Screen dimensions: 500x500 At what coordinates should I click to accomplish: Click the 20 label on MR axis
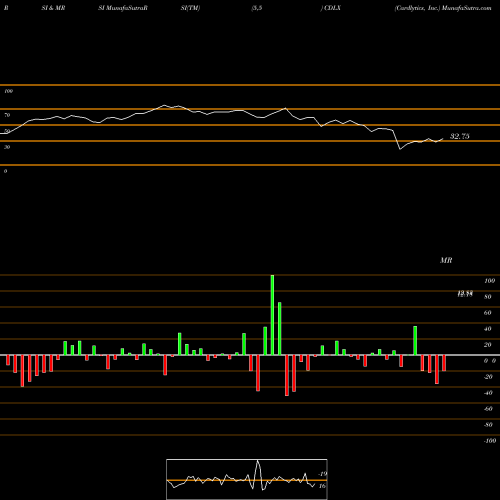point(488,345)
